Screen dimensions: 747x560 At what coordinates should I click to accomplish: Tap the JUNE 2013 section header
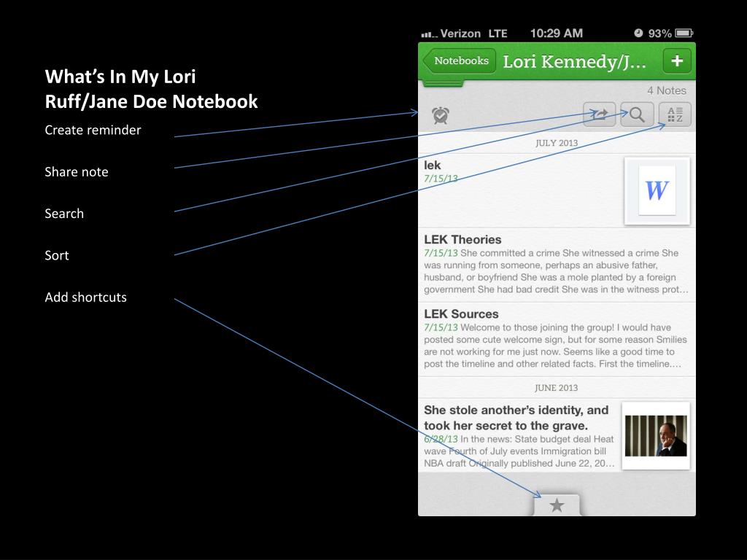(557, 388)
